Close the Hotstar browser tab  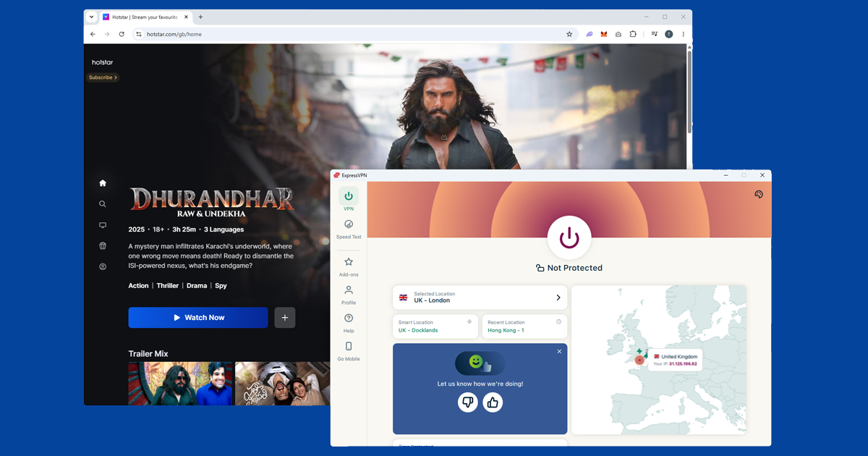click(184, 17)
